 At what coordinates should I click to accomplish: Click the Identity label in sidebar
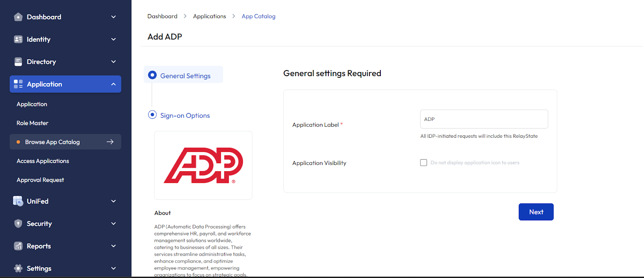[x=39, y=39]
